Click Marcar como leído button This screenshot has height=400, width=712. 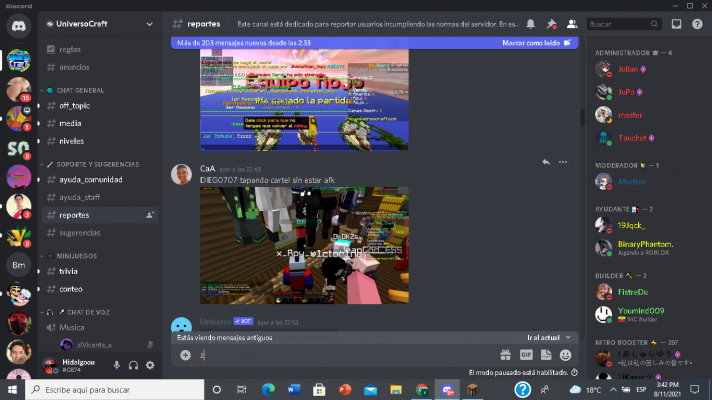(x=536, y=43)
